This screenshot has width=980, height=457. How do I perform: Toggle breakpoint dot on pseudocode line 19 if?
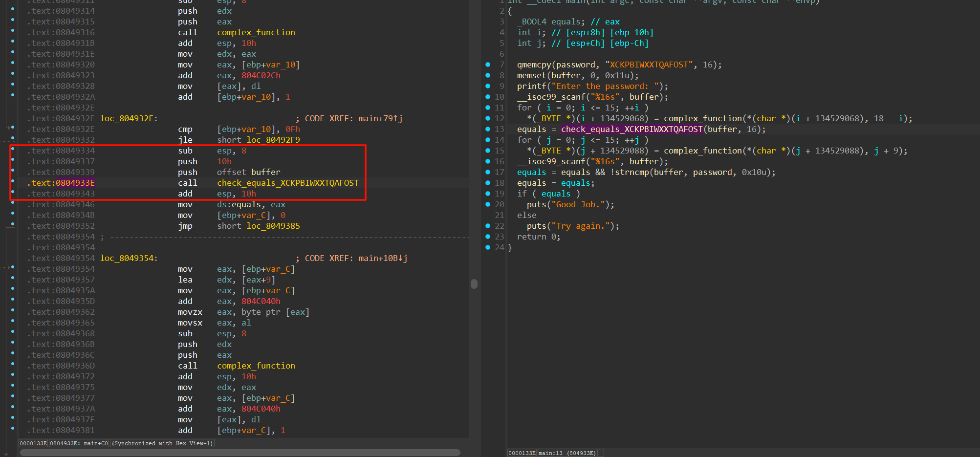click(488, 194)
